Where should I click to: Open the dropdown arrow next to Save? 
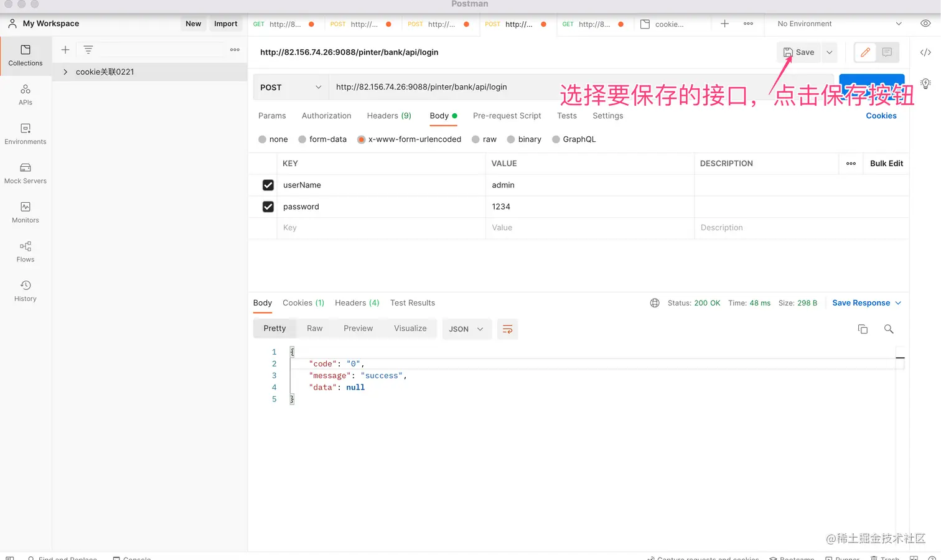(x=830, y=52)
